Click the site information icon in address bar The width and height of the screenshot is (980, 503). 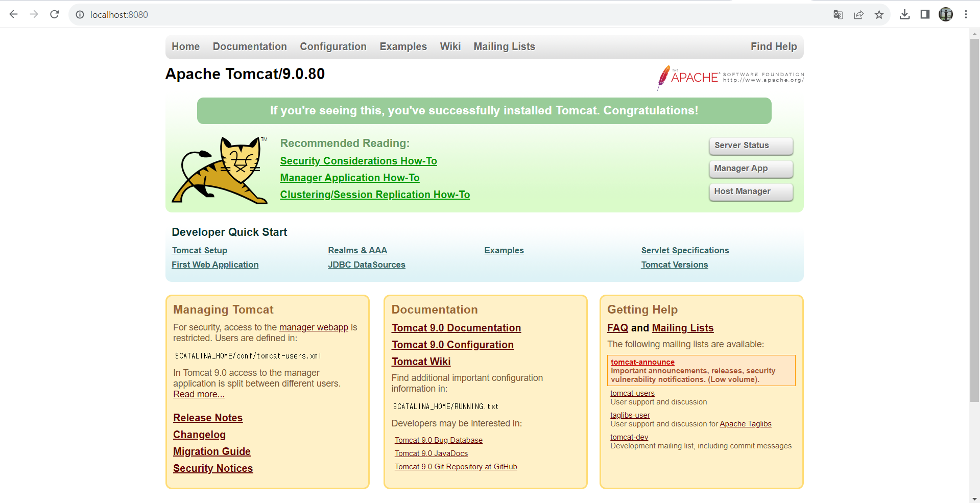pos(80,15)
